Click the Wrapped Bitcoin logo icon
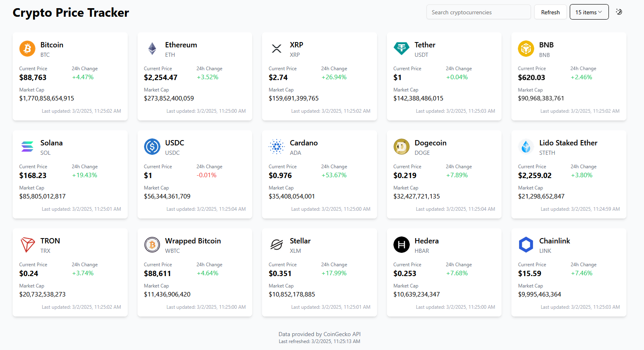This screenshot has width=644, height=350. coord(152,245)
